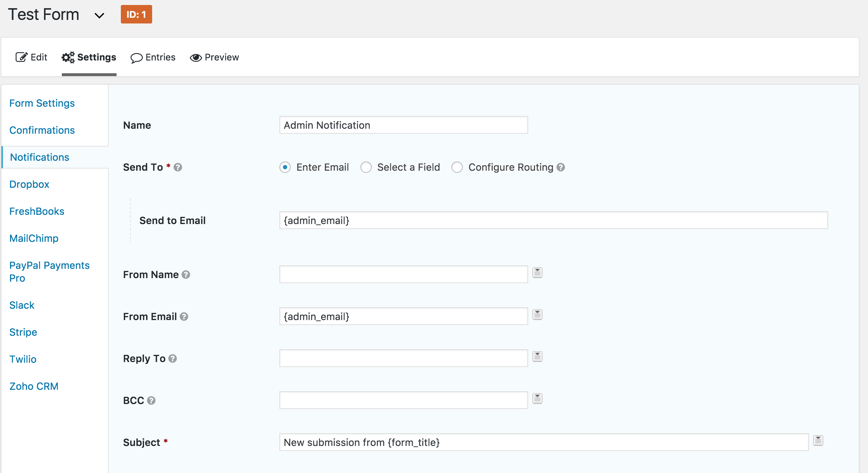Show help tooltip for From Name
This screenshot has height=473, width=868.
[x=186, y=275]
